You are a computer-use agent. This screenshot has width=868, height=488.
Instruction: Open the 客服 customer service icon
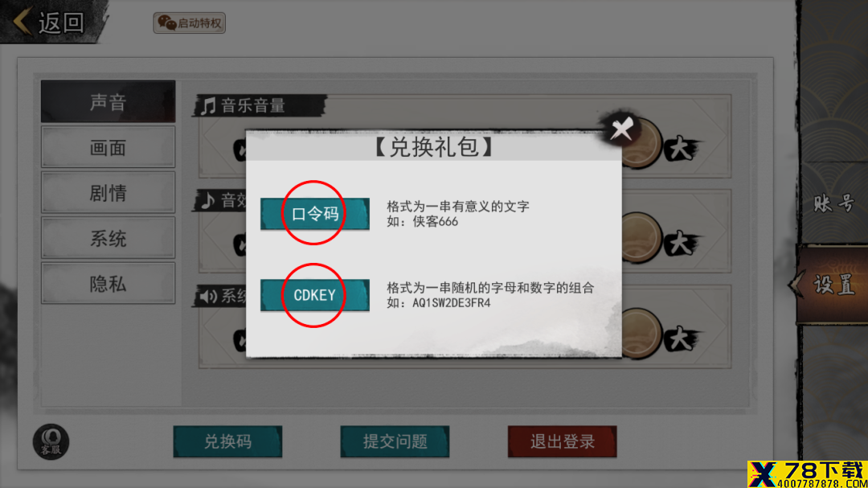tap(51, 442)
